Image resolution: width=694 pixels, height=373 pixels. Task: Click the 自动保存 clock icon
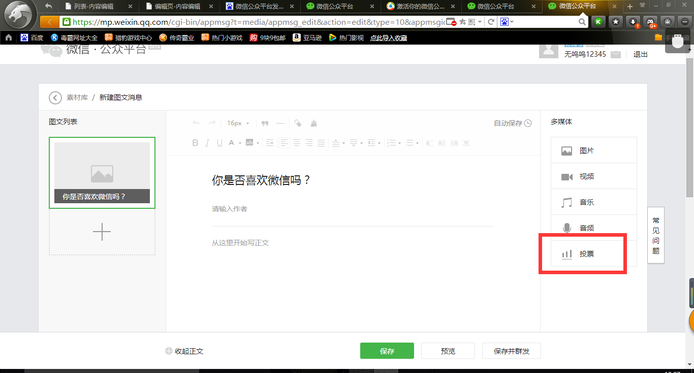point(528,123)
